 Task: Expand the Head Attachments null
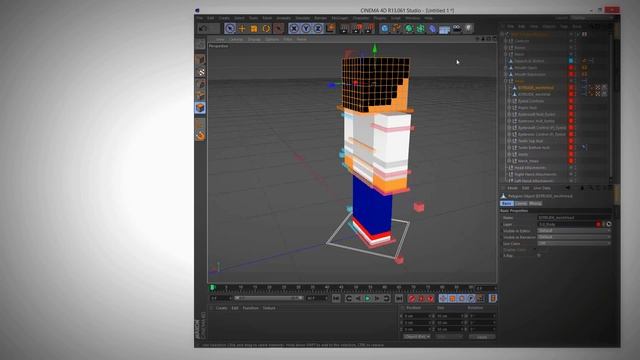(x=506, y=168)
